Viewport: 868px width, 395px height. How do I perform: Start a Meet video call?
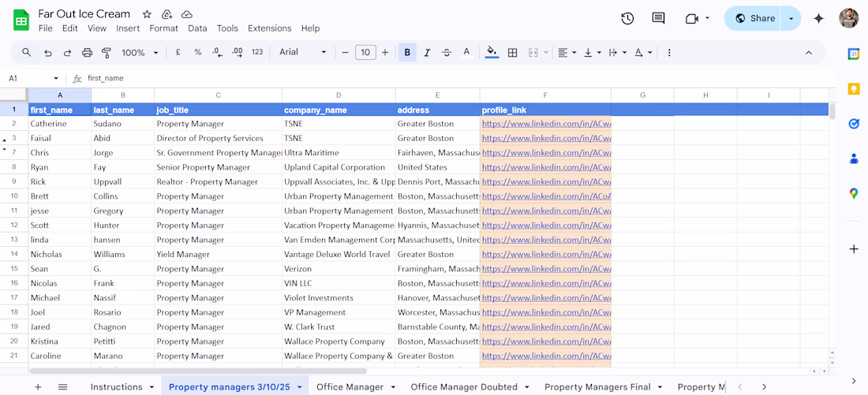(692, 19)
